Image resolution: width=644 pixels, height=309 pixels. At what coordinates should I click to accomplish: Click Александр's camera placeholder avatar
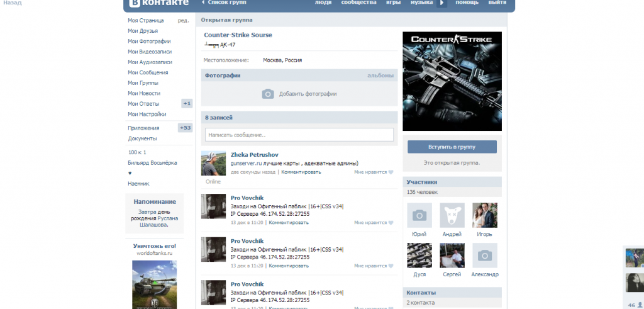coord(484,256)
